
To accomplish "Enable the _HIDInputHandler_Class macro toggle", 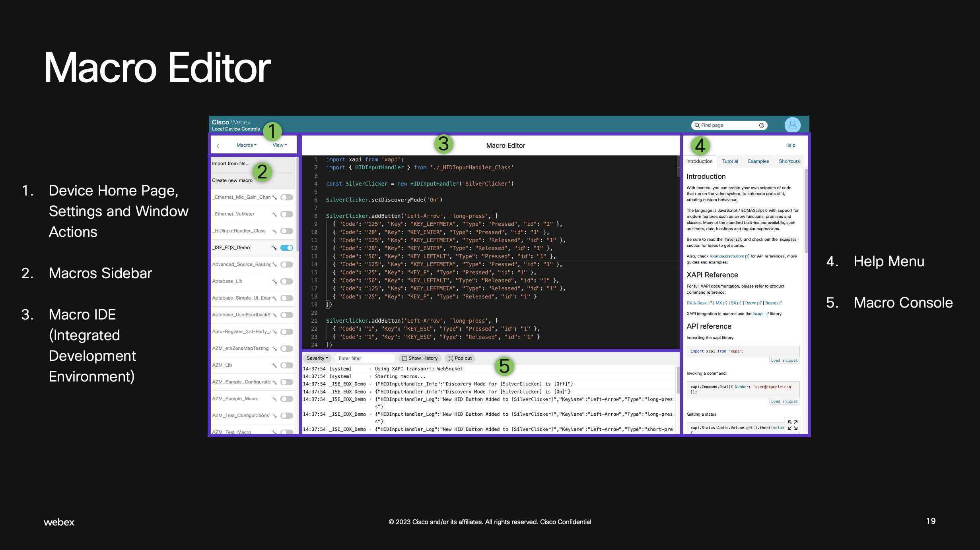I will click(x=286, y=231).
